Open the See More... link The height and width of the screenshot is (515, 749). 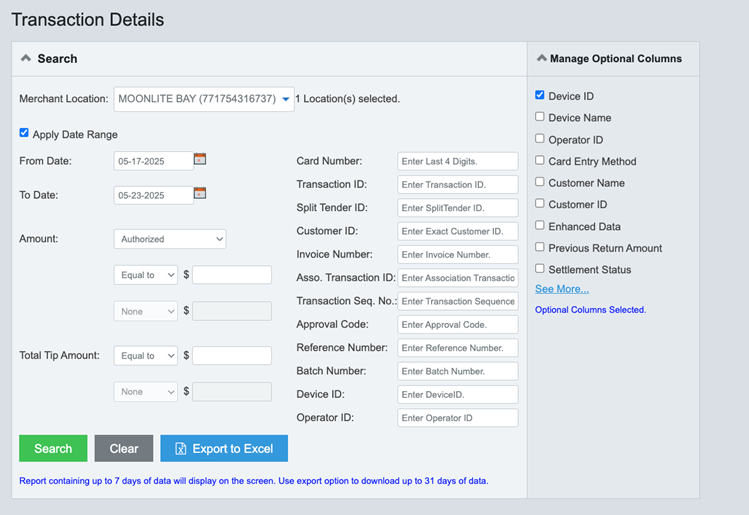562,289
